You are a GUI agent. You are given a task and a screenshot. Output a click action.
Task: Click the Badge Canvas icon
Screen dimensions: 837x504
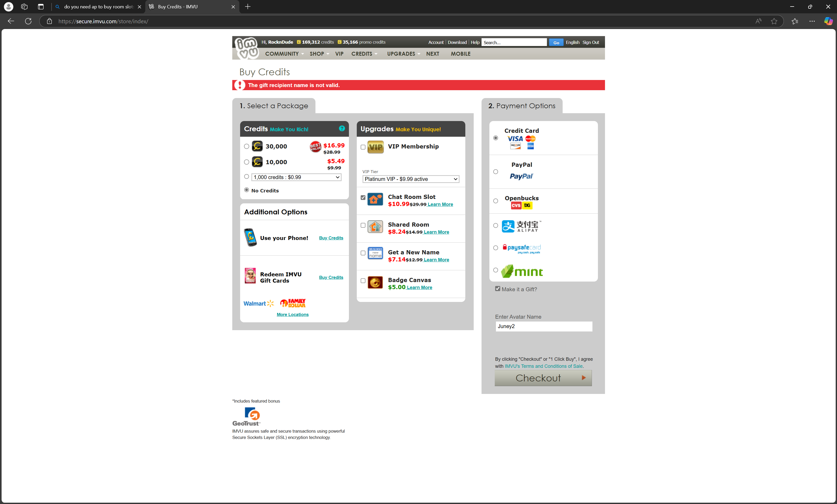(375, 282)
